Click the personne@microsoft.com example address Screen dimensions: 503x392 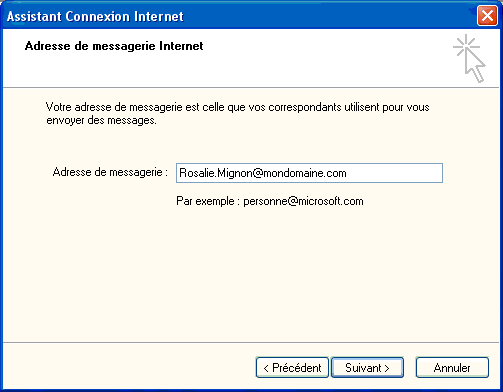coord(303,201)
